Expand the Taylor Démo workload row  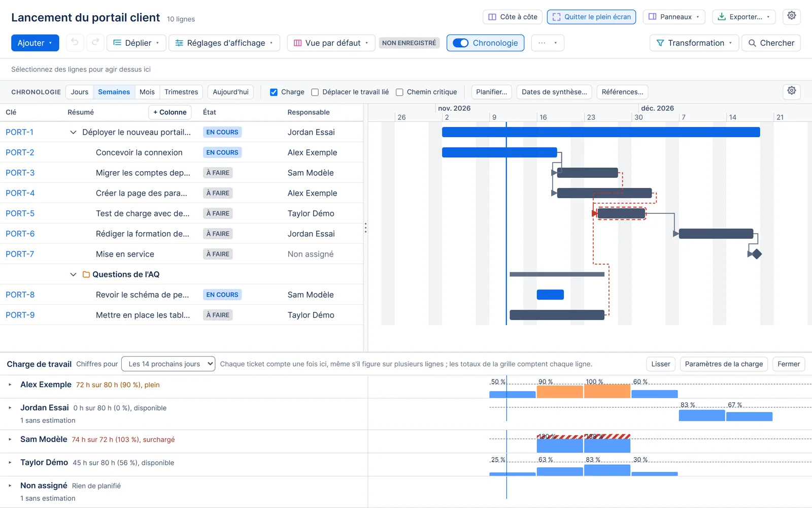[x=10, y=462]
